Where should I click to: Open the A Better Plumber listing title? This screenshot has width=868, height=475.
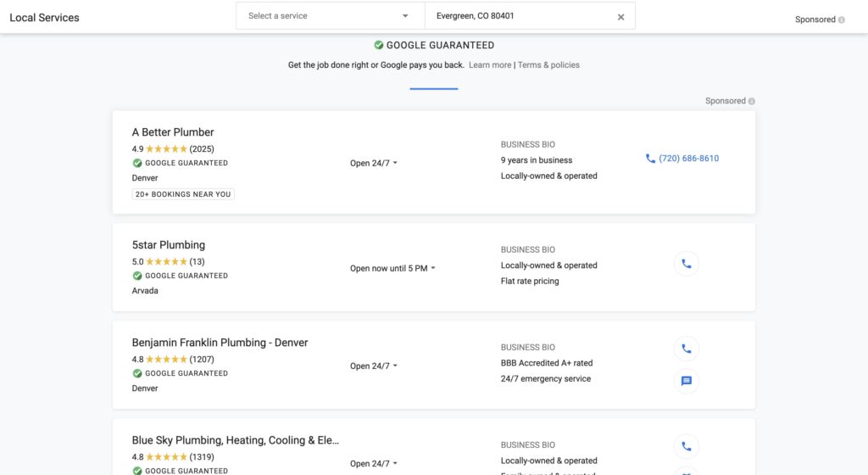pyautogui.click(x=173, y=132)
